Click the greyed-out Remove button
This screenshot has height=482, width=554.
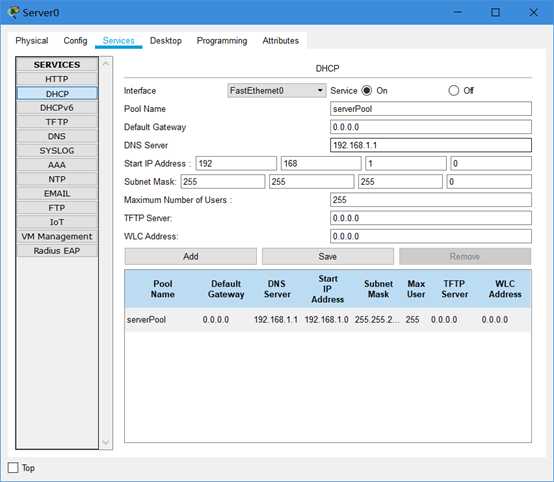[465, 256]
